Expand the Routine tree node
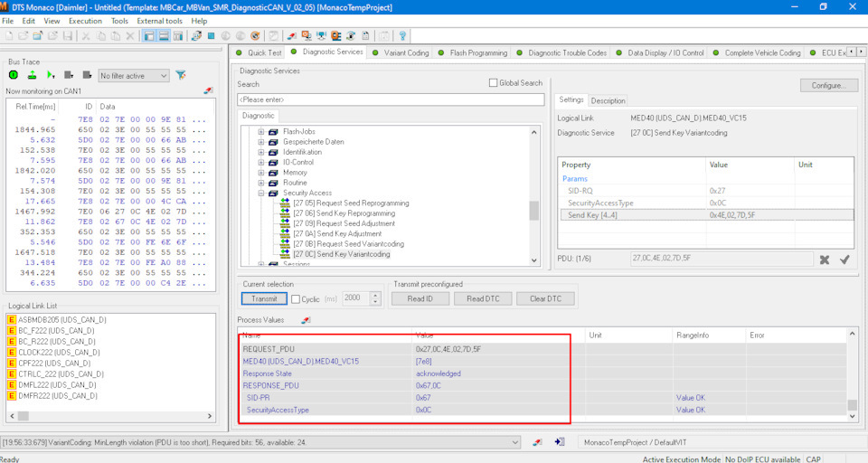This screenshot has height=463, width=868. tap(261, 183)
